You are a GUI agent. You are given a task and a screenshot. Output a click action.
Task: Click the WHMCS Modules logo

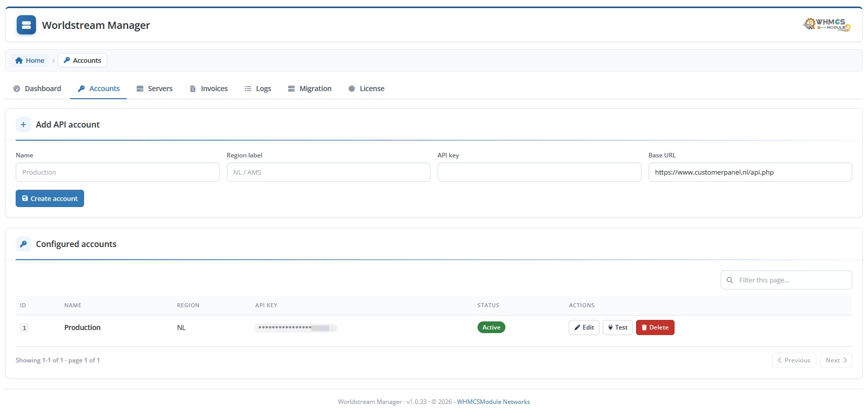[x=827, y=24]
